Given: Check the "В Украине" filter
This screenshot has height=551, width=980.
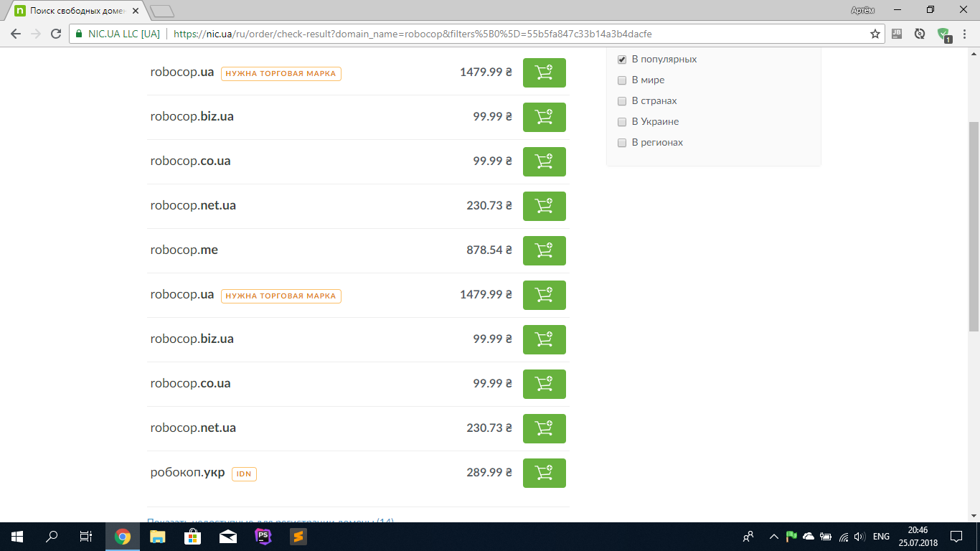Looking at the screenshot, I should coord(622,122).
